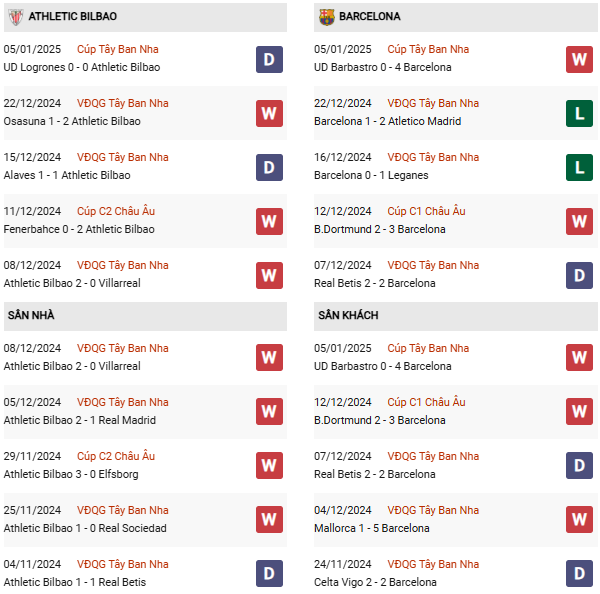Select the SÂN NHÀ section header
The height and width of the screenshot is (594, 600).
click(145, 316)
